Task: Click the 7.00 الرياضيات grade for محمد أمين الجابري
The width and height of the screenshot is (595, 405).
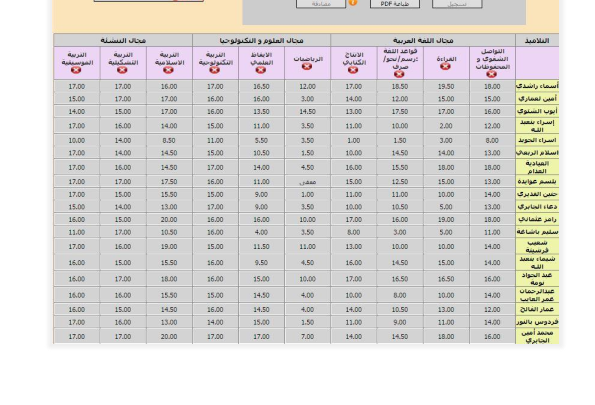Action: [x=307, y=336]
